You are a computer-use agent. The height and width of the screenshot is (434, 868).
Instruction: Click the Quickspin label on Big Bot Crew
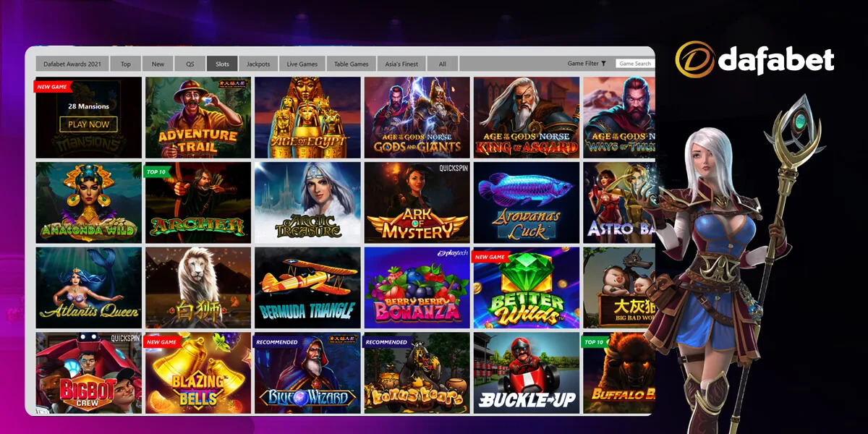pyautogui.click(x=126, y=338)
